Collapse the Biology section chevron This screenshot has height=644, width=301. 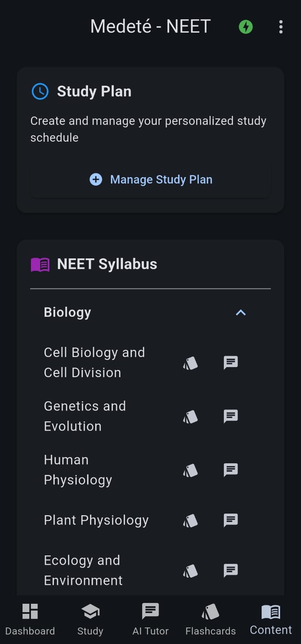point(241,313)
